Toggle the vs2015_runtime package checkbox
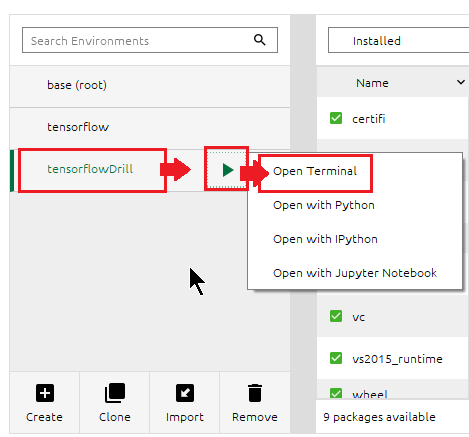 [336, 358]
